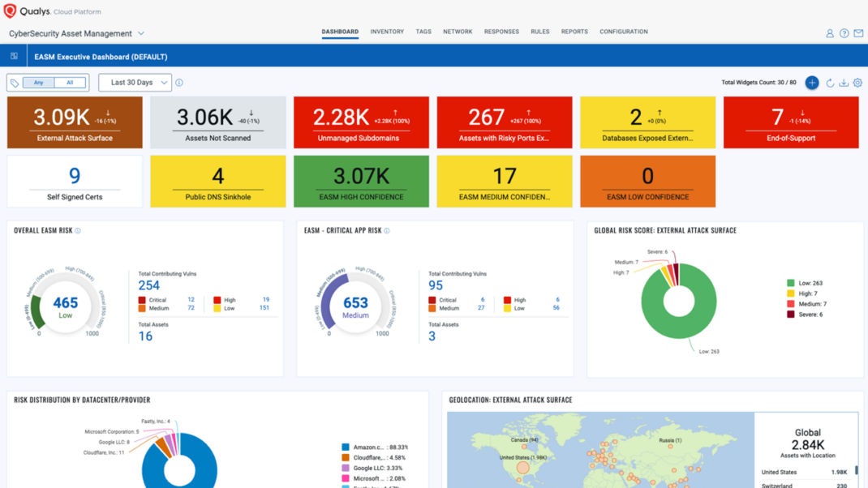The height and width of the screenshot is (488, 868).
Task: Select the Unmanaged Subdomains count widget
Action: click(x=361, y=122)
